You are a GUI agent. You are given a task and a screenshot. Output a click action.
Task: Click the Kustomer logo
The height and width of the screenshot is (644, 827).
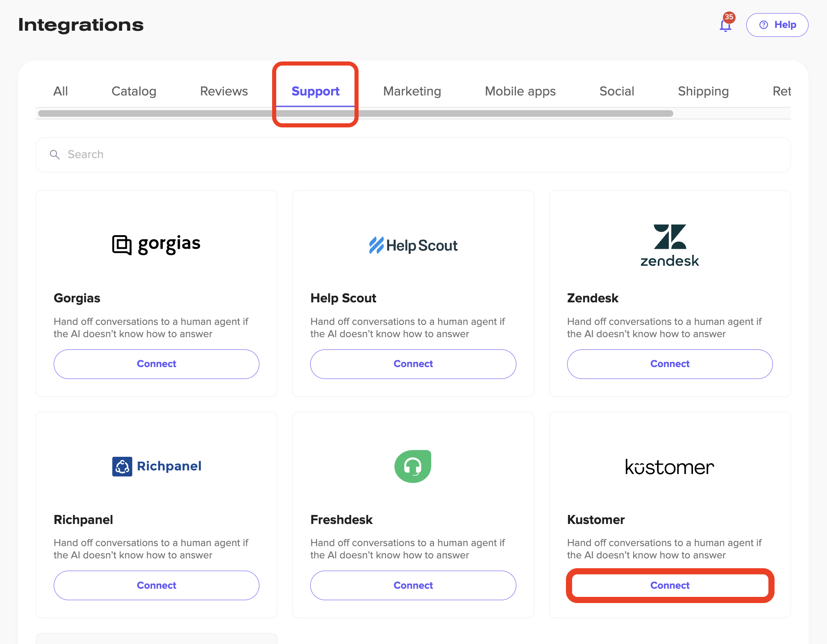670,467
